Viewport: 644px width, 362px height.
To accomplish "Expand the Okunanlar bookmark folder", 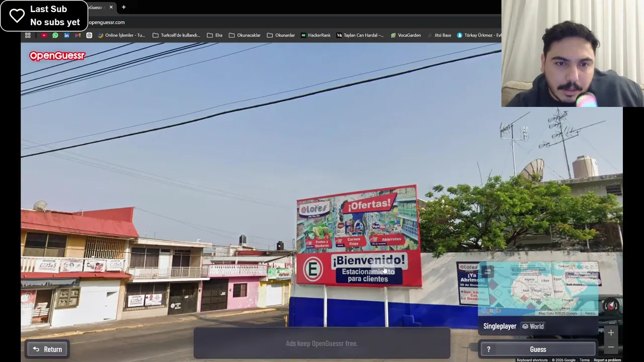I will [281, 35].
